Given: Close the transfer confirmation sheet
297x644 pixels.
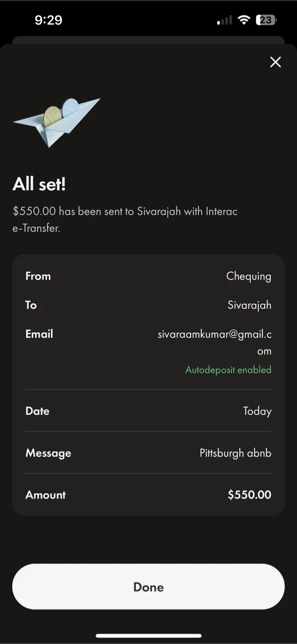Looking at the screenshot, I should coord(276,62).
